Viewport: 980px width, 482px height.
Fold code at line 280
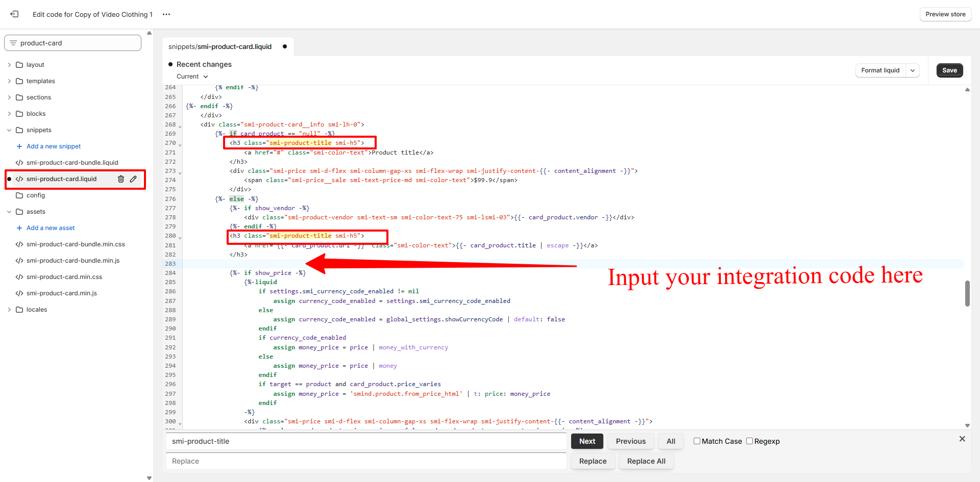coord(180,237)
